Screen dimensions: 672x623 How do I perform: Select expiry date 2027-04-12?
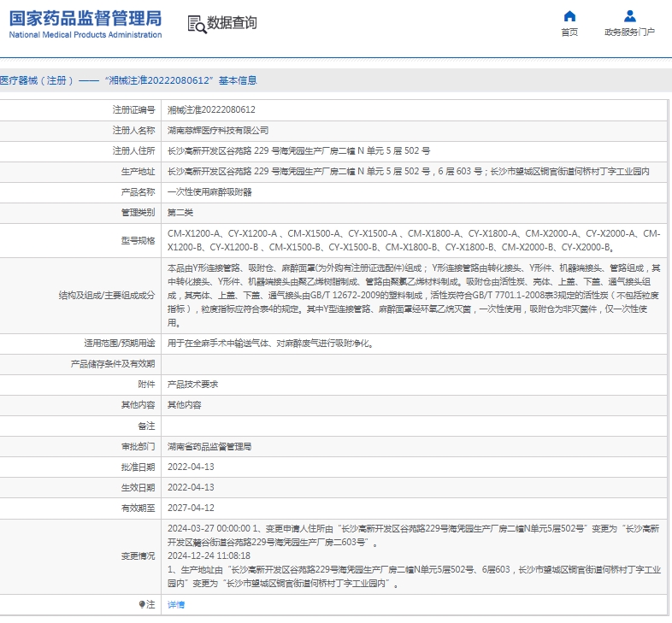[x=191, y=508]
